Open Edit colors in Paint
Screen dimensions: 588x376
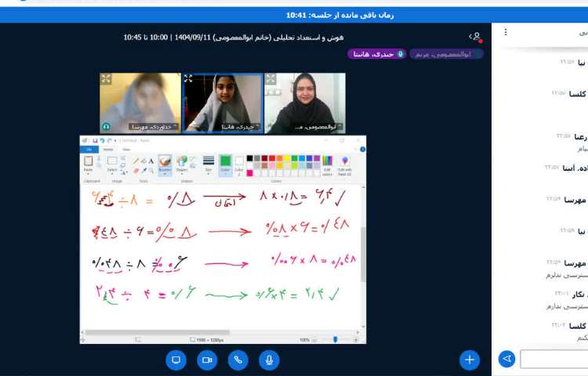point(327,164)
